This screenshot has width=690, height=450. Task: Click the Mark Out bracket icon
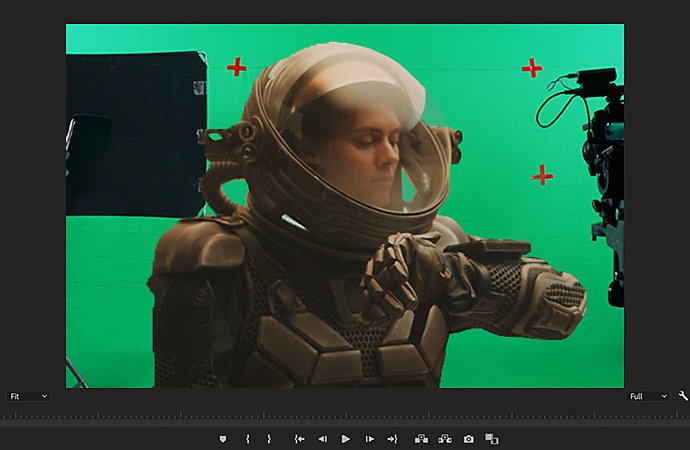(269, 439)
